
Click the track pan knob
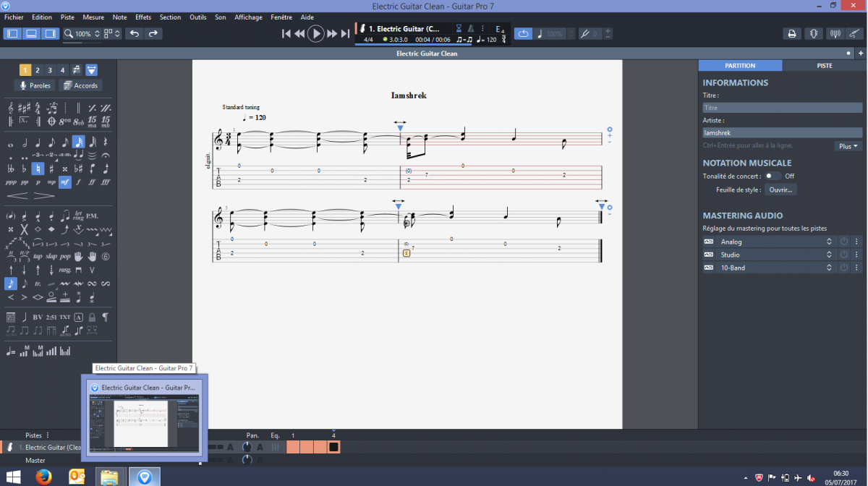tap(248, 447)
